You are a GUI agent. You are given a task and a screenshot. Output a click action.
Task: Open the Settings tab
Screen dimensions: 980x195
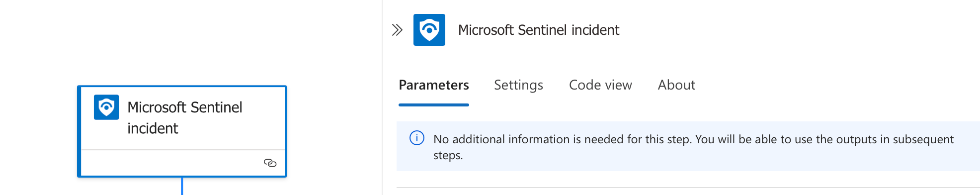pos(518,85)
